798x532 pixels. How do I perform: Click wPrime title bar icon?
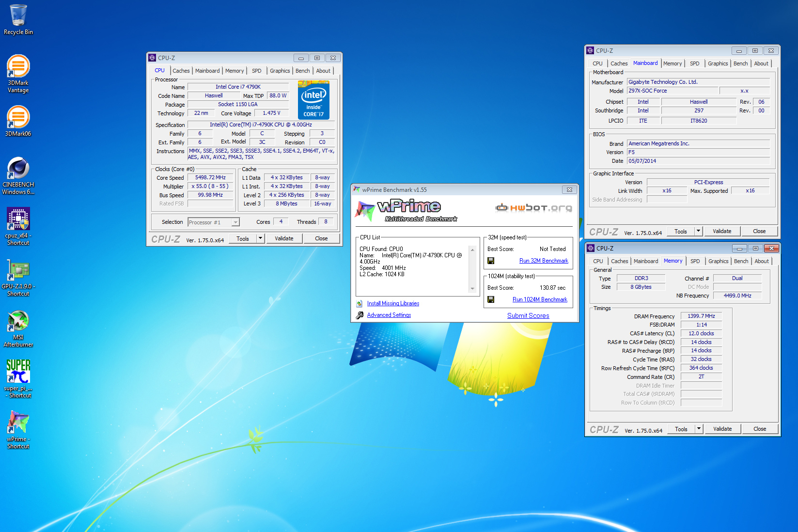(x=357, y=189)
